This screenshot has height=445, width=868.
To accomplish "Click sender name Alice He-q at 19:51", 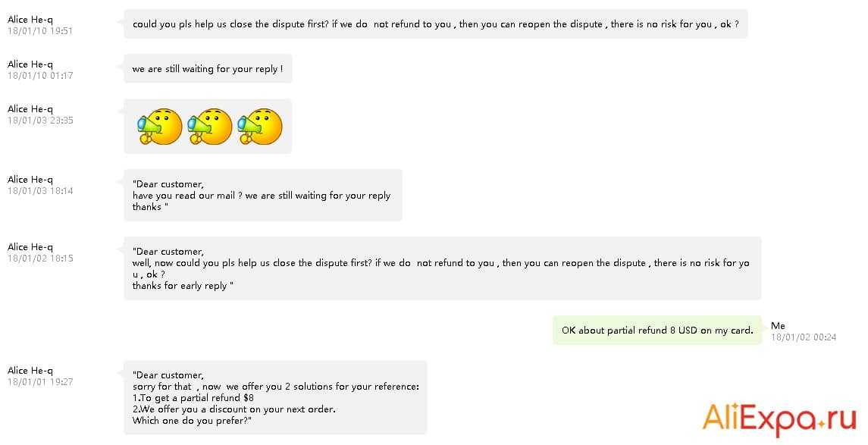I will [30, 20].
